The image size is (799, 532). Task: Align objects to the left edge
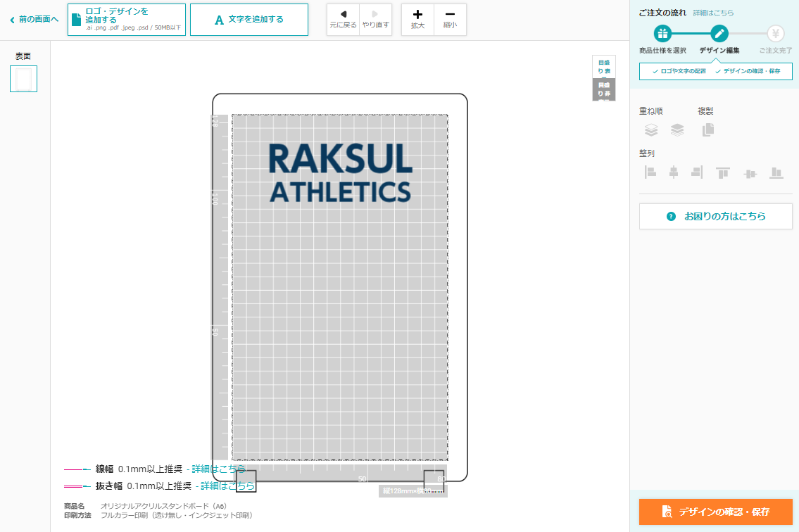point(650,172)
